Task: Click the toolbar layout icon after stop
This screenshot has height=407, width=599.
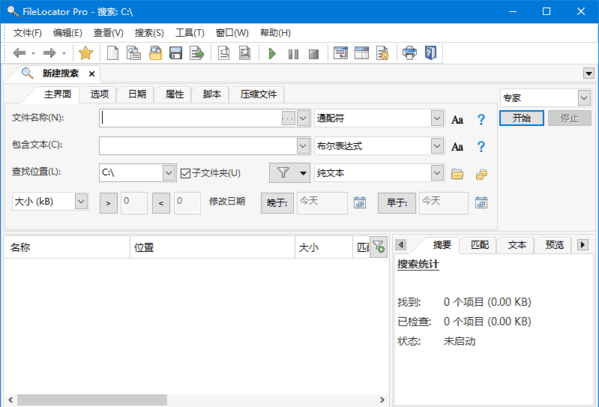Action: (340, 53)
